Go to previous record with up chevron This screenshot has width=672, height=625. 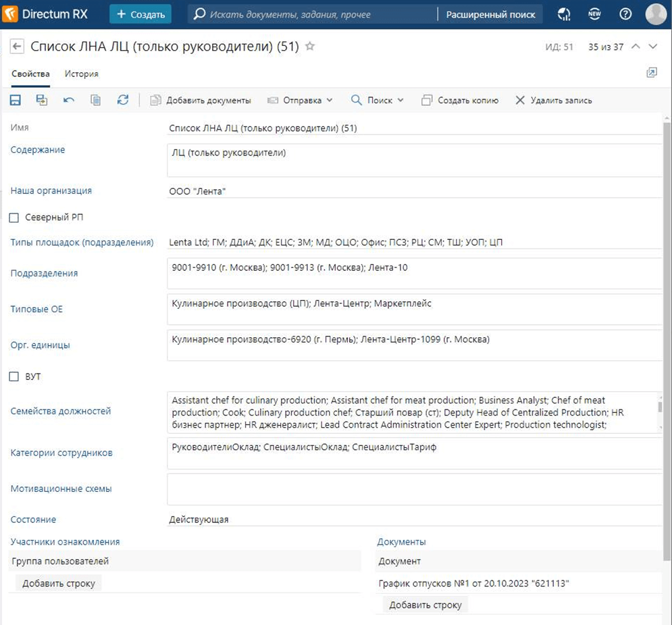pos(636,47)
